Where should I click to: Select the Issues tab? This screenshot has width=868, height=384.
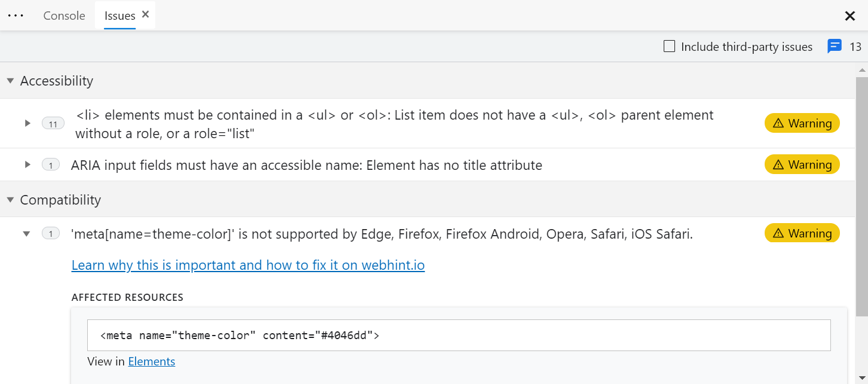point(118,16)
